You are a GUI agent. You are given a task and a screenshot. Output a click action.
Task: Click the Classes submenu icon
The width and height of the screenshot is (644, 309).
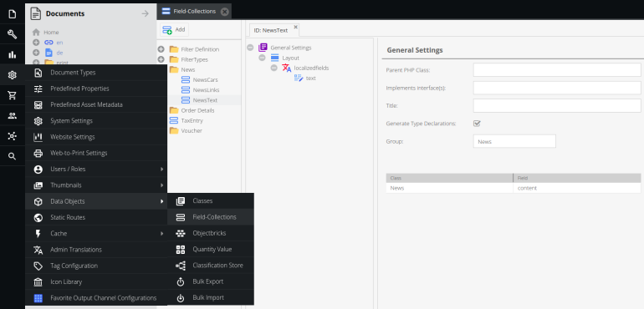(181, 201)
